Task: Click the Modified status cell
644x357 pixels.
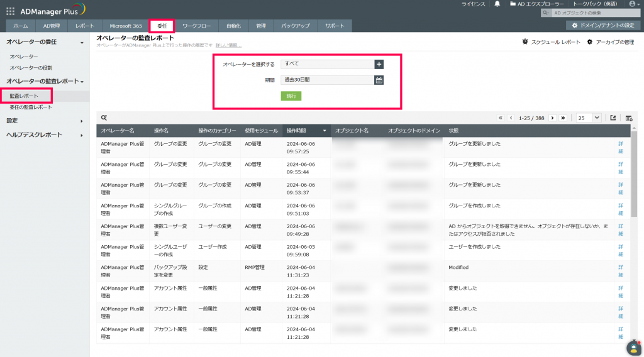Action: pyautogui.click(x=458, y=268)
